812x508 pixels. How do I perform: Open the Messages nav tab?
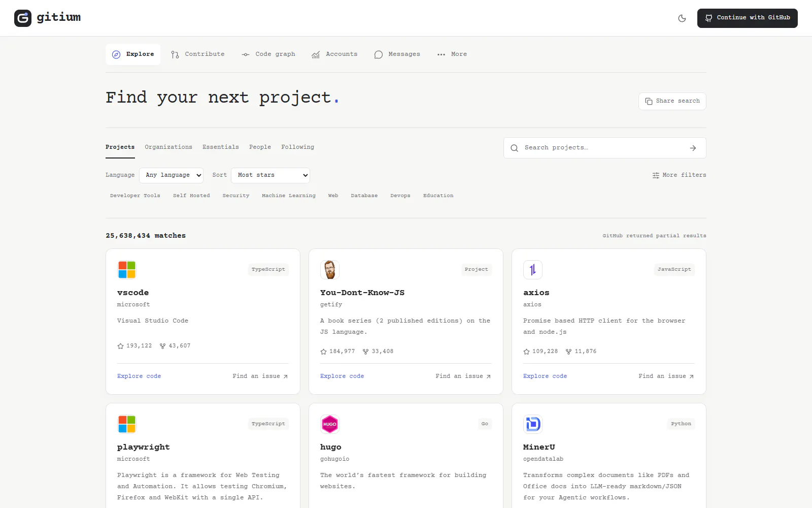(x=397, y=54)
